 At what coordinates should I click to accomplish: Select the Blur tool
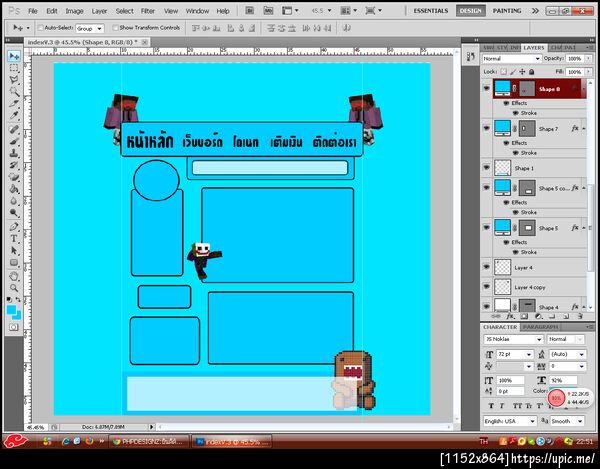pyautogui.click(x=14, y=201)
